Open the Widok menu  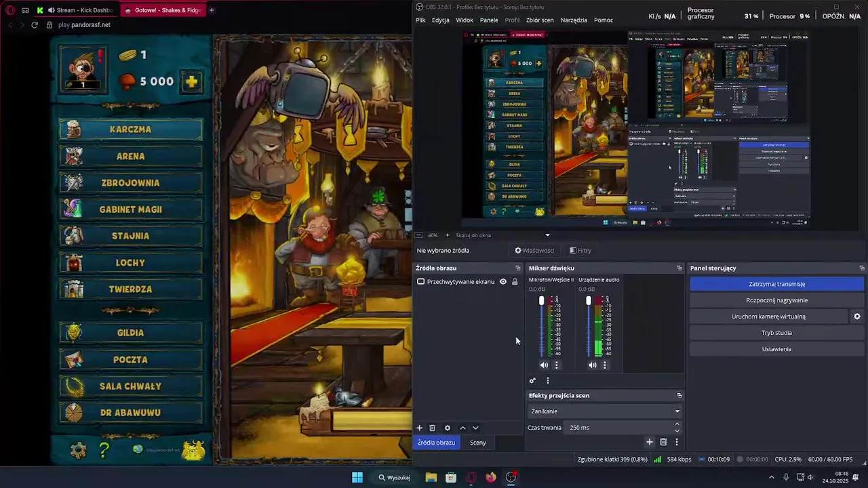[465, 20]
